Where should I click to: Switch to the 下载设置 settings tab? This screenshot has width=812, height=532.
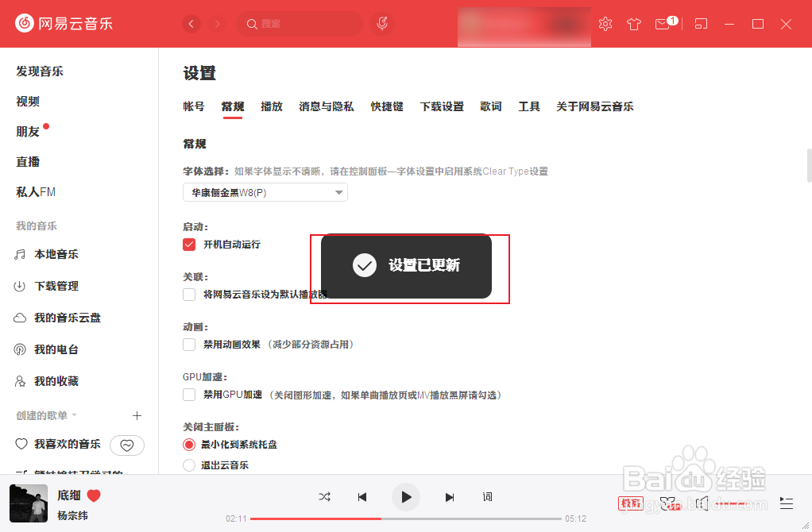click(442, 106)
